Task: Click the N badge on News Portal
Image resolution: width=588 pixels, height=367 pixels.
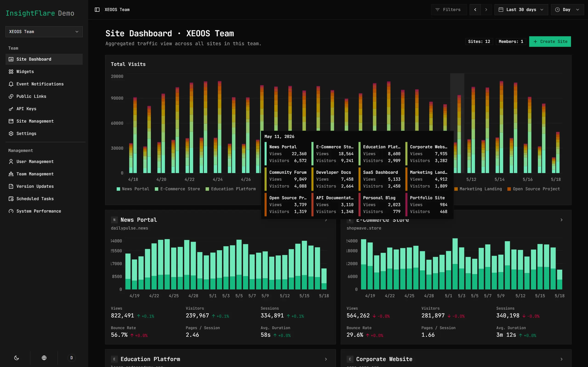Action: tap(114, 220)
